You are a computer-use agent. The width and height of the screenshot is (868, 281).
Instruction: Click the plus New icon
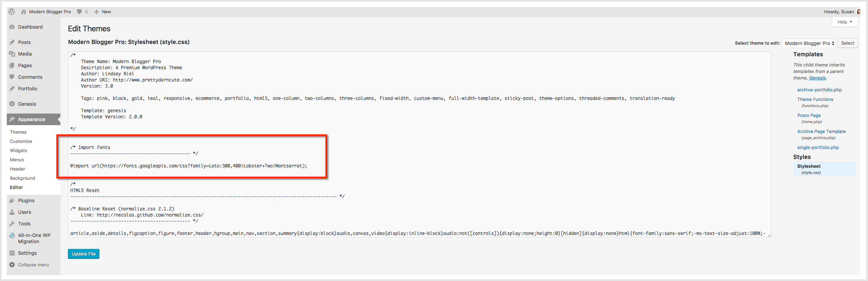click(x=97, y=12)
